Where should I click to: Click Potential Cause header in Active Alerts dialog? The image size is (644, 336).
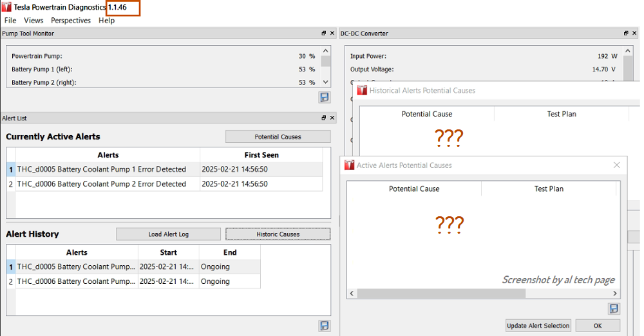414,189
